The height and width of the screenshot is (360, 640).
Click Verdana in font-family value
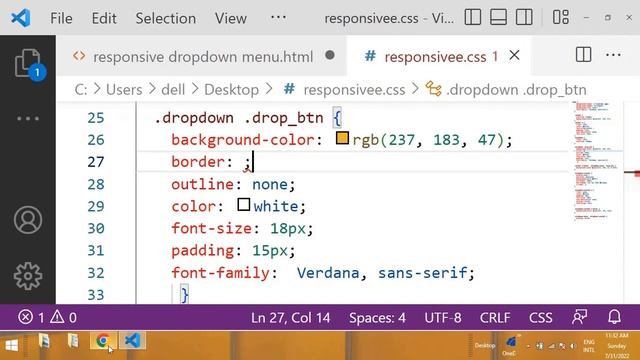(328, 272)
